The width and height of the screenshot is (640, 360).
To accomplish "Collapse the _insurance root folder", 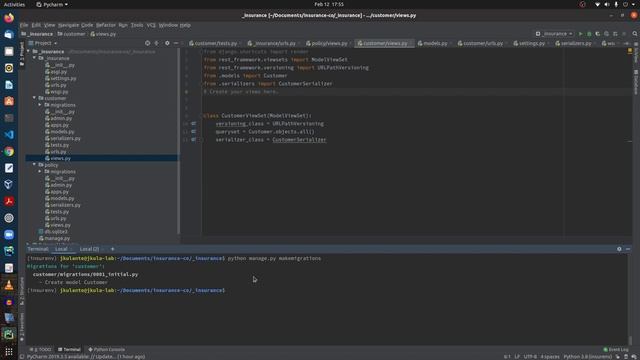I will (29, 51).
